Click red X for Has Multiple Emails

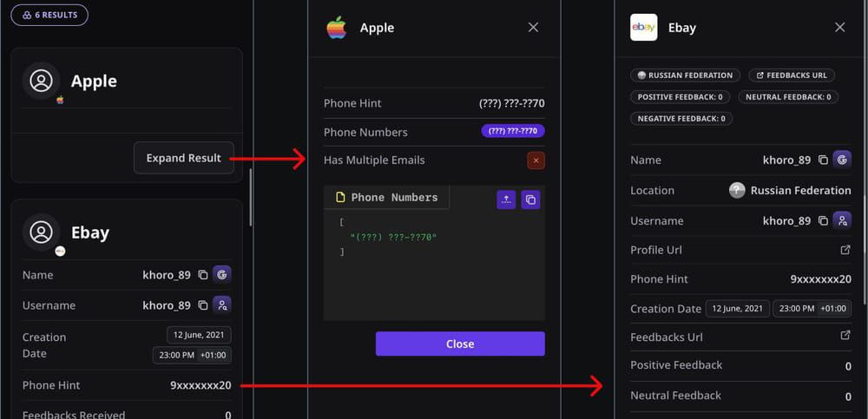pos(536,160)
